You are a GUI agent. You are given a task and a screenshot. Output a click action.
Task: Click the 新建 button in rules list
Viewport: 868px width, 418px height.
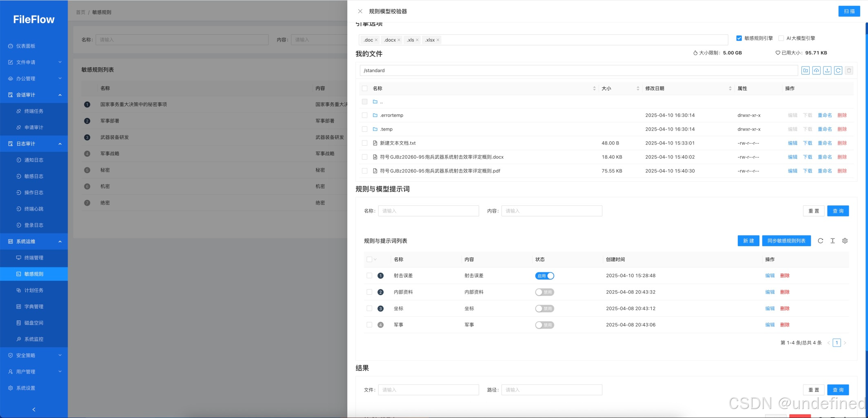(748, 241)
